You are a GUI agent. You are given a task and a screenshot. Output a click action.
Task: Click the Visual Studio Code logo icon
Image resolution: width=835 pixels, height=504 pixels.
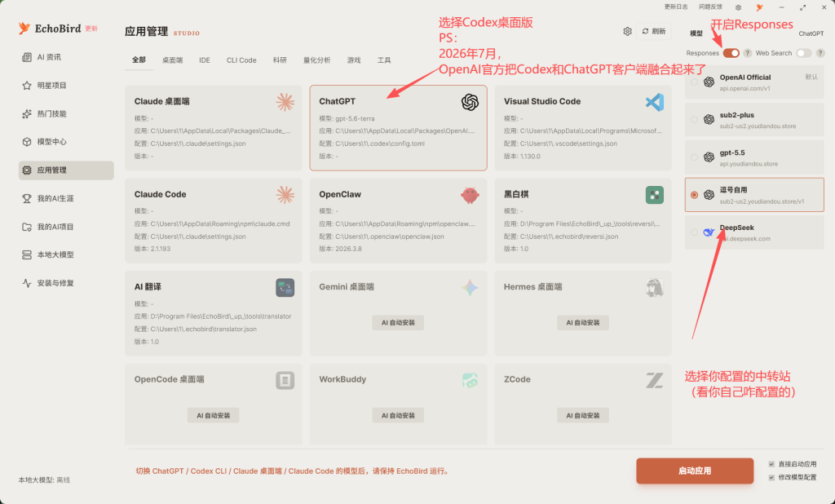tap(655, 102)
